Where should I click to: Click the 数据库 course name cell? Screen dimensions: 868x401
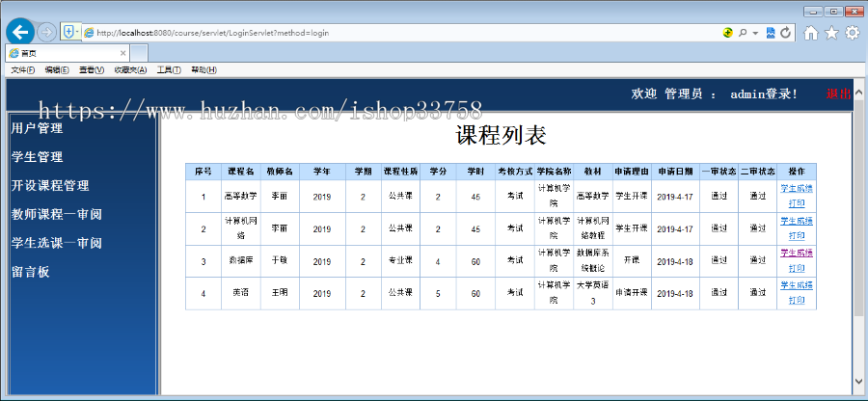(241, 261)
